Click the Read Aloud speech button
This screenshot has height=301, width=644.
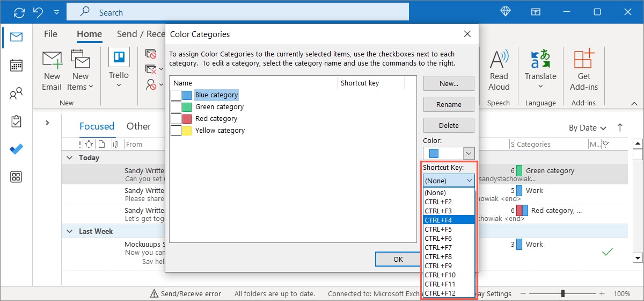(499, 70)
